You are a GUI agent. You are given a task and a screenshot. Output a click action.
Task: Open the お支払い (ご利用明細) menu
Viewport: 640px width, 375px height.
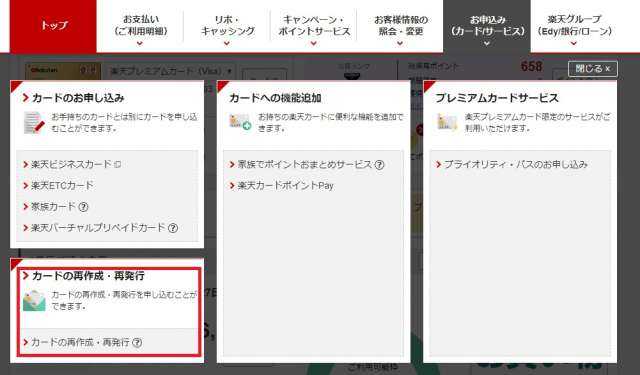click(x=140, y=26)
